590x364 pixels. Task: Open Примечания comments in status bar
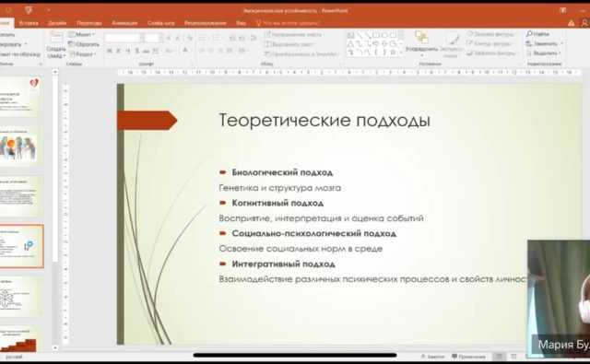[x=454, y=356]
